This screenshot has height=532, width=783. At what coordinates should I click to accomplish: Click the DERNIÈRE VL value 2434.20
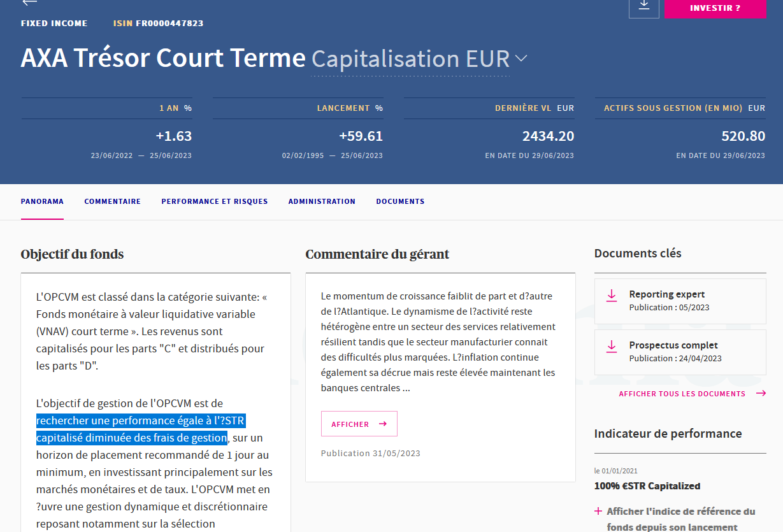pos(548,136)
